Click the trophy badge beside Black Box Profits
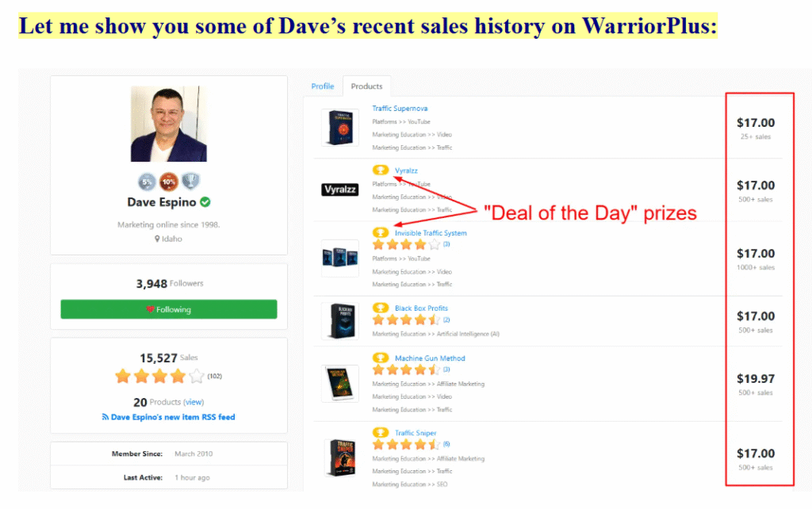 (x=381, y=308)
